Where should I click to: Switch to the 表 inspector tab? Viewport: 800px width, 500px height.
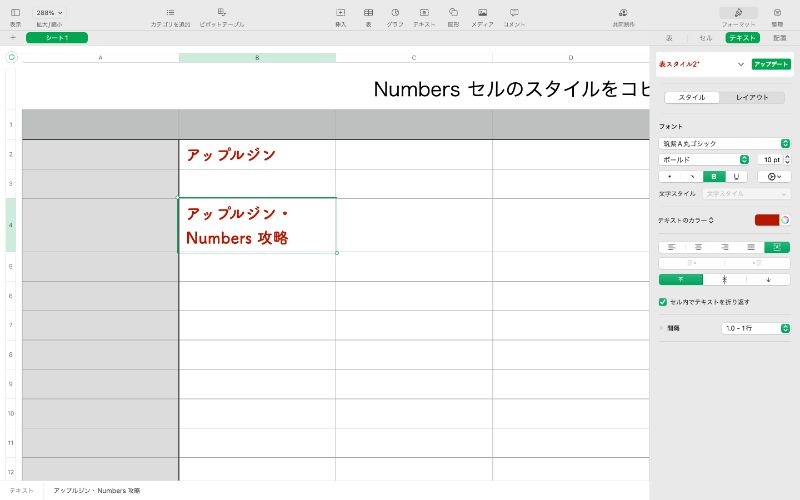[669, 38]
